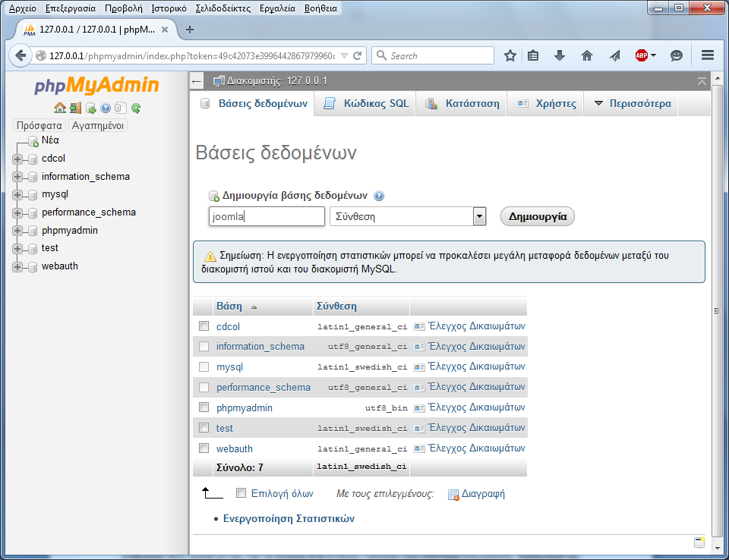Open phpMyAdmin home icon in sidebar
The width and height of the screenshot is (729, 560).
(60, 109)
